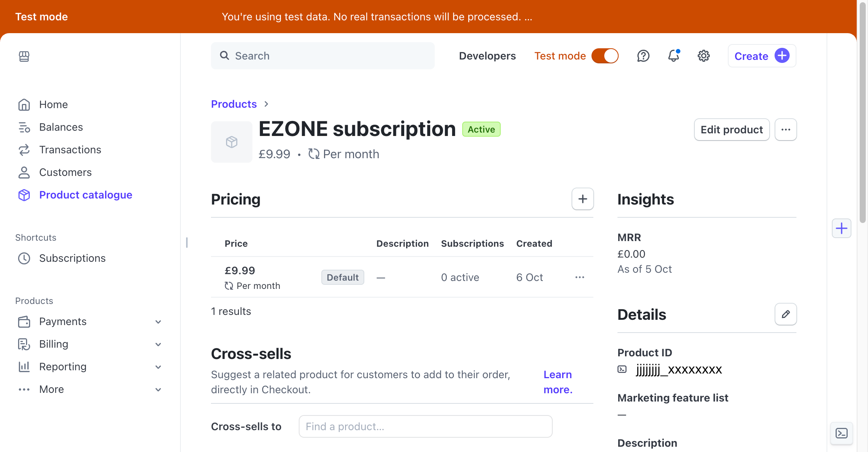This screenshot has height=452, width=868.
Task: Open the Transactions sidebar icon
Action: [24, 150]
